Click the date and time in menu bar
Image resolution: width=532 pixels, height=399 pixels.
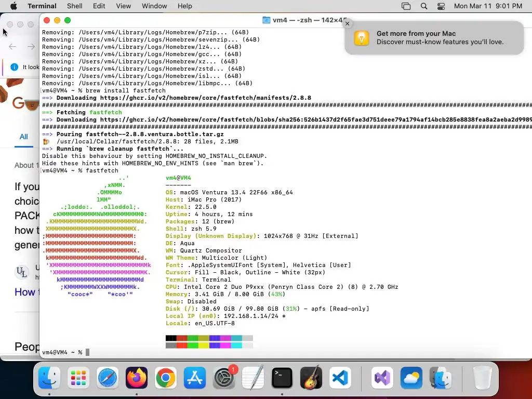488,6
